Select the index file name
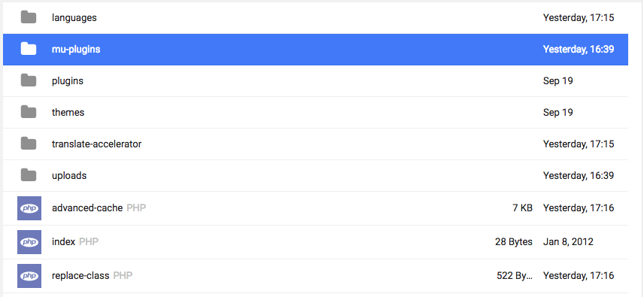This screenshot has width=644, height=297. pos(63,241)
